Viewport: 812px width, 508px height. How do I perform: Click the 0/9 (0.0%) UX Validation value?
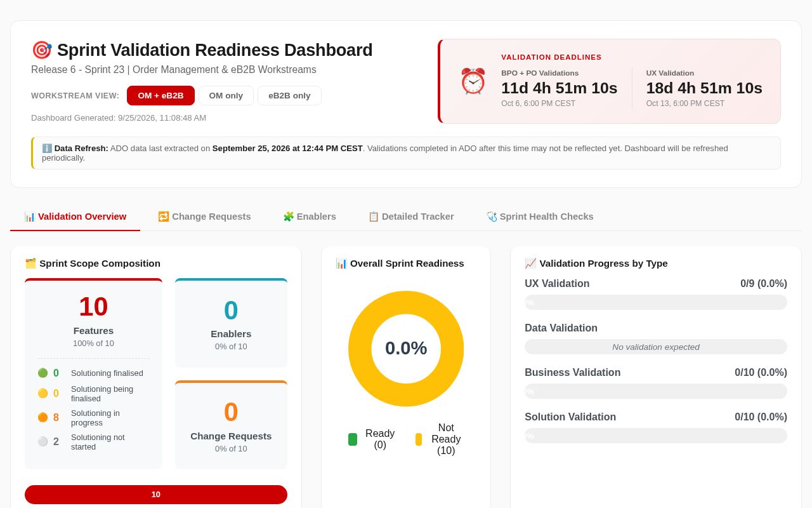coord(764,284)
